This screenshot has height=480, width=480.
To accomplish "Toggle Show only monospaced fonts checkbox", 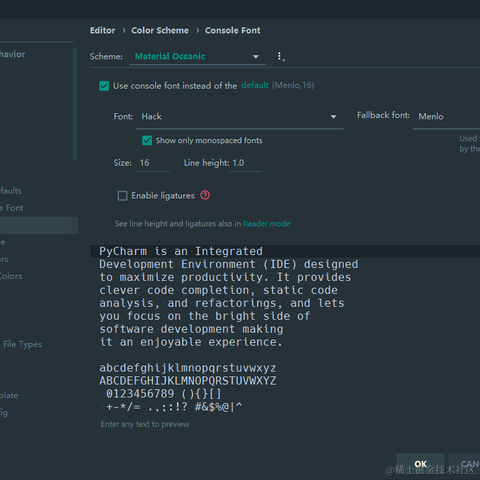I will click(x=147, y=140).
